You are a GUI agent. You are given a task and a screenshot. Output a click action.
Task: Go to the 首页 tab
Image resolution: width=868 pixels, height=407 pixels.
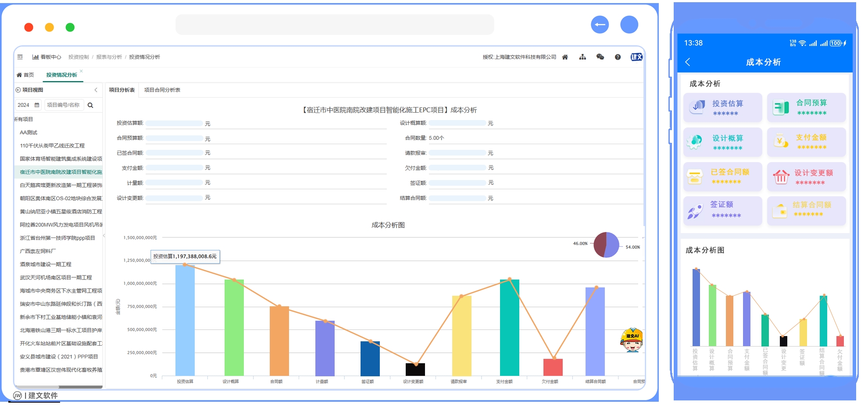[x=25, y=75]
